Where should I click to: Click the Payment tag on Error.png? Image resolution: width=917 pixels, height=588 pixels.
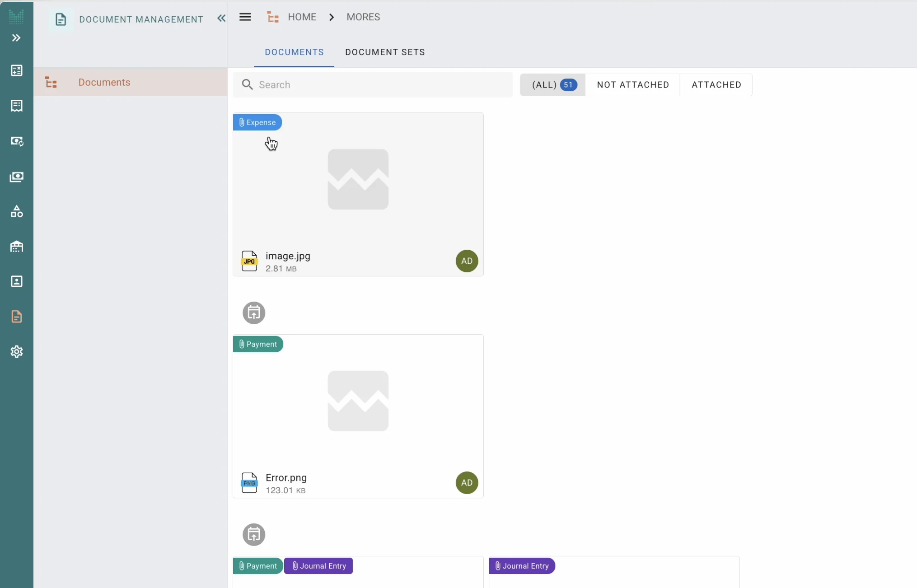258,344
